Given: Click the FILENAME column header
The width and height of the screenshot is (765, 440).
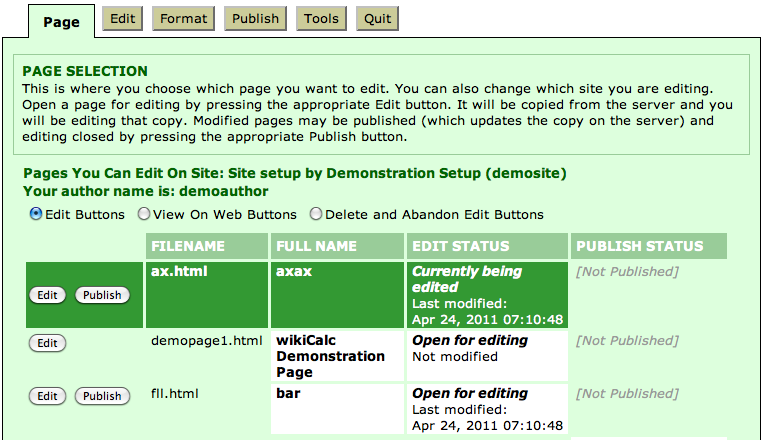Looking at the screenshot, I should (x=187, y=246).
